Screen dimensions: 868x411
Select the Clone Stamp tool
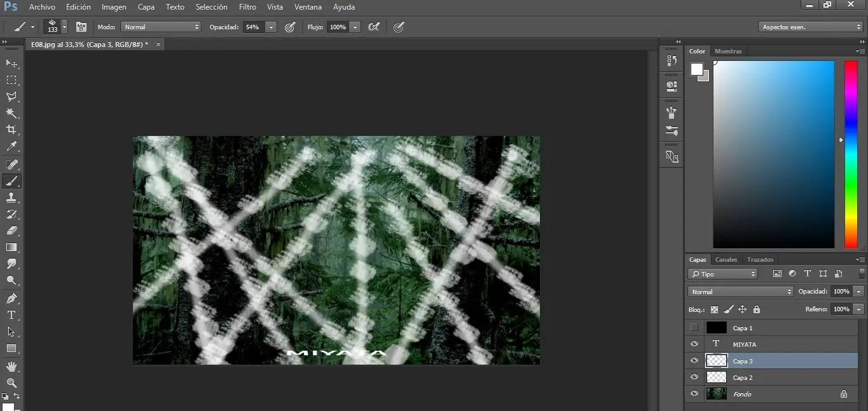tap(11, 198)
